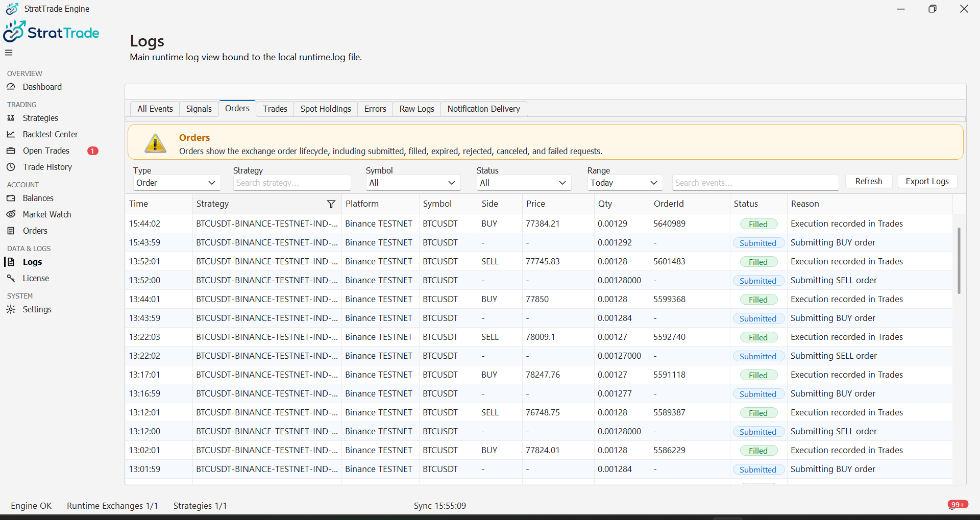Click the Balances wallet icon
The width and height of the screenshot is (980, 520).
11,198
